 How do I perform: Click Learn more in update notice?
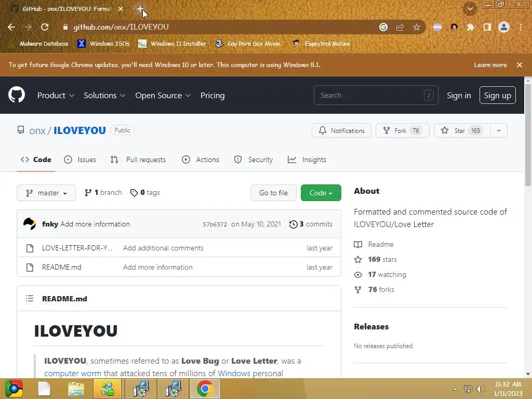coord(490,65)
